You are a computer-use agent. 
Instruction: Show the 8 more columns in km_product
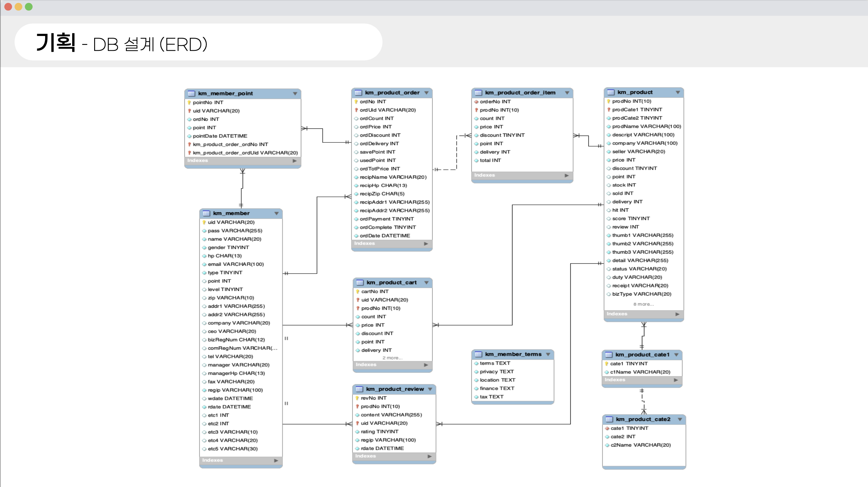(643, 304)
